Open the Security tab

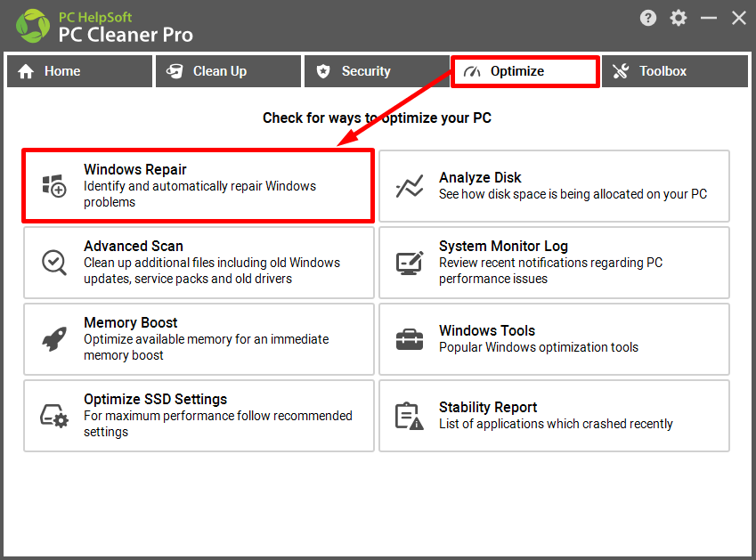[377, 71]
